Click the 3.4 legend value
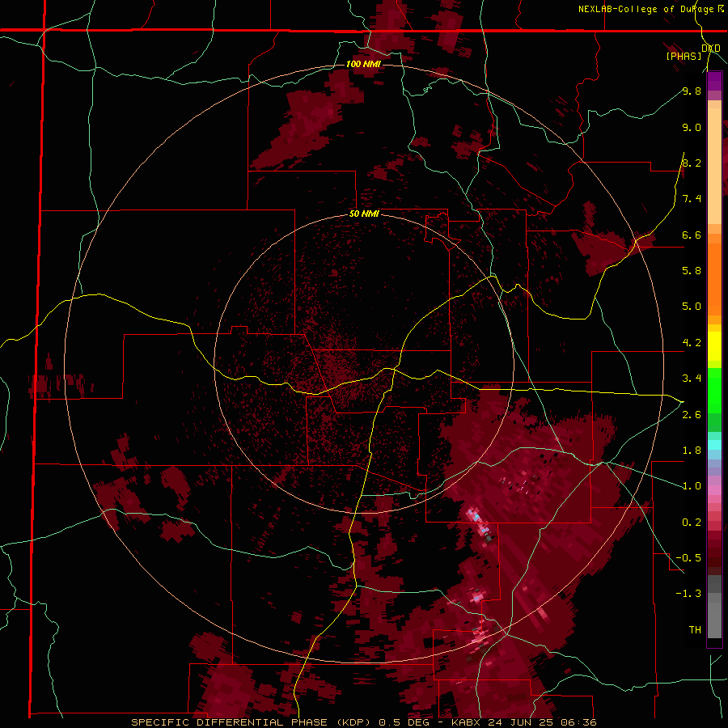This screenshot has height=728, width=728. pyautogui.click(x=692, y=379)
